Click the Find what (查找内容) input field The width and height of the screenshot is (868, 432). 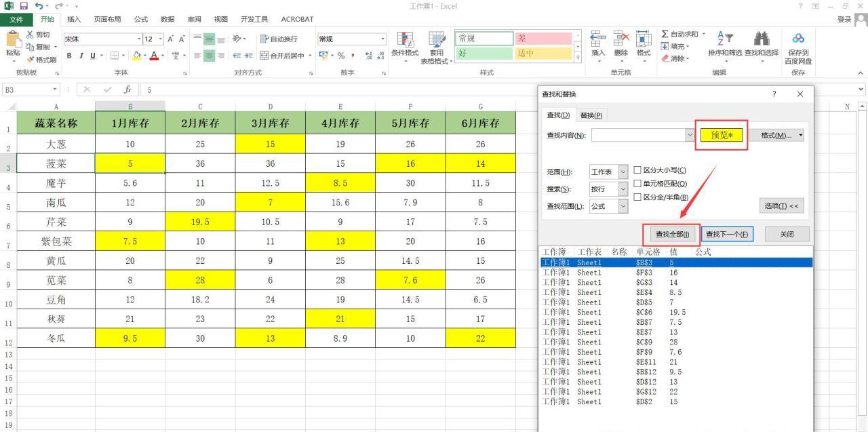tap(638, 136)
